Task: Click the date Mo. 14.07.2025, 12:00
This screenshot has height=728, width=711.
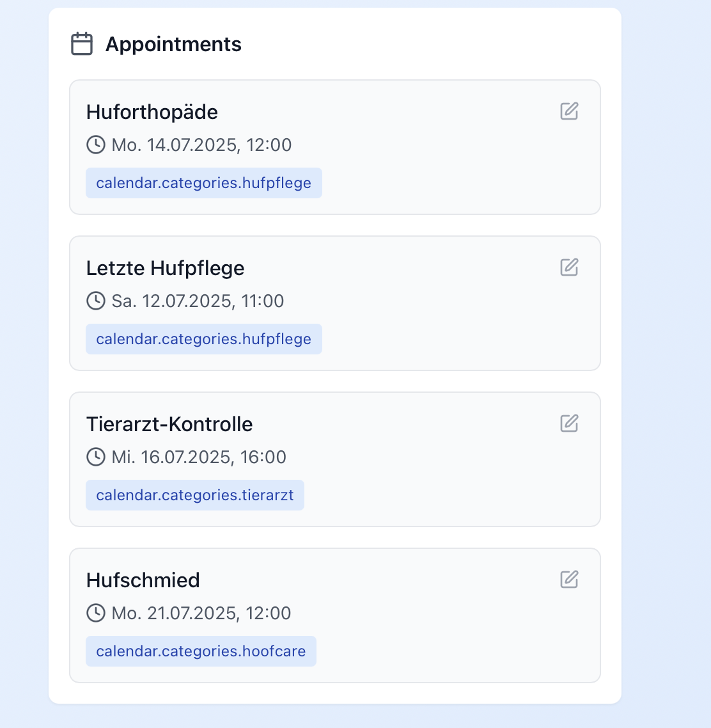Action: pyautogui.click(x=201, y=145)
